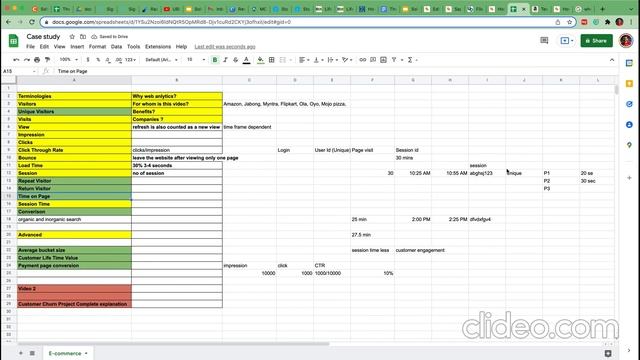The width and height of the screenshot is (640, 360).
Task: Insert a comment
Action: click(373, 60)
